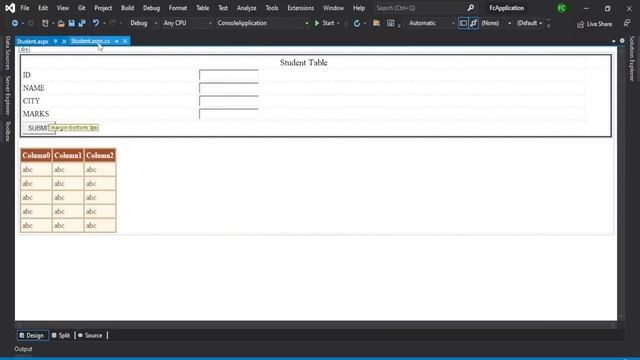Click the SUBMIT button in designer
The height and width of the screenshot is (360, 640).
pos(39,128)
